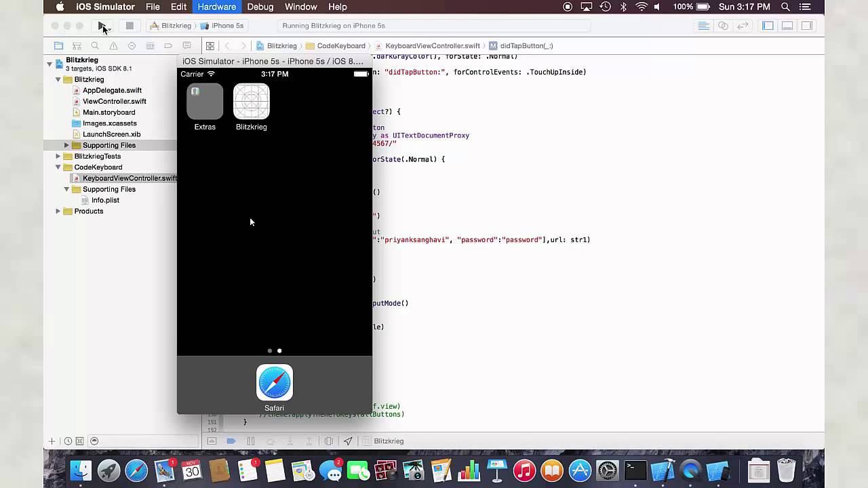Click Simulate Location arrow icon

click(348, 441)
